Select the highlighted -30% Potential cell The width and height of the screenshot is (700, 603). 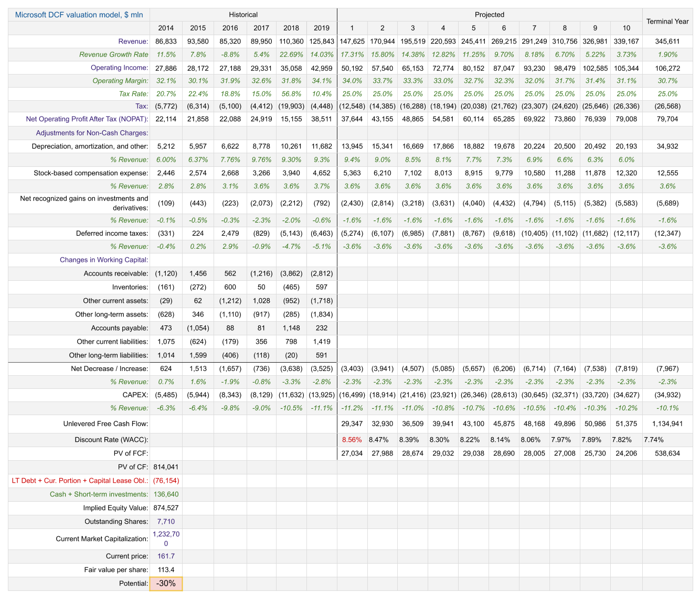pos(166,584)
